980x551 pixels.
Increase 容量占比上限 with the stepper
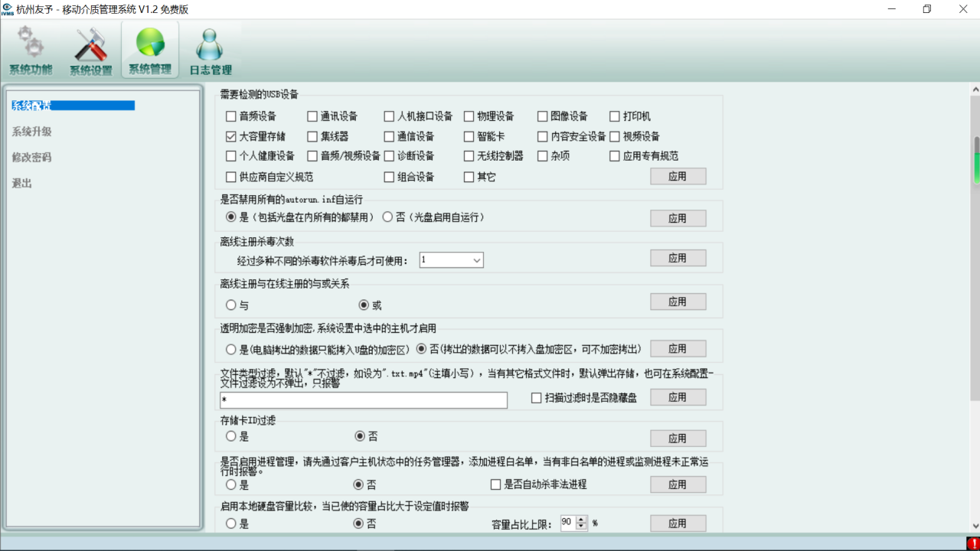pos(583,520)
